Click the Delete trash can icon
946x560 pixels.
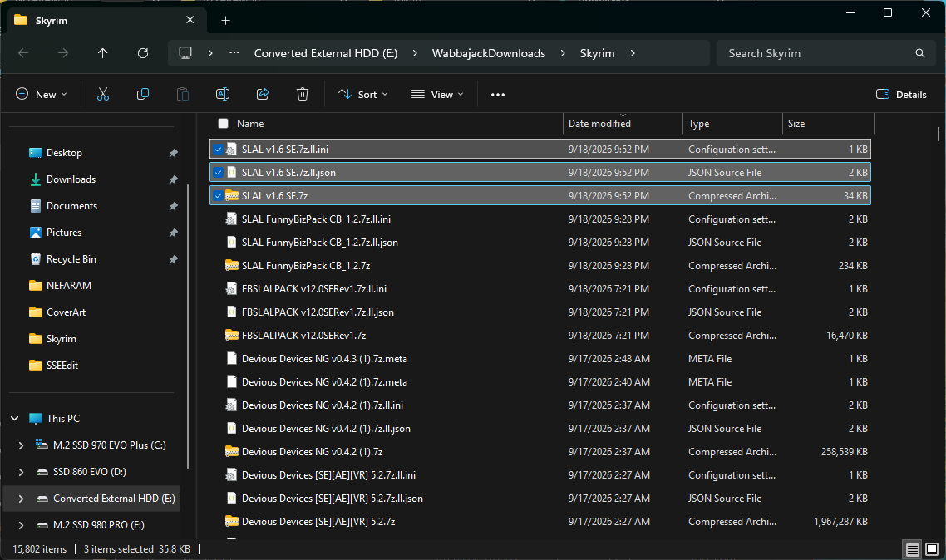tap(303, 94)
